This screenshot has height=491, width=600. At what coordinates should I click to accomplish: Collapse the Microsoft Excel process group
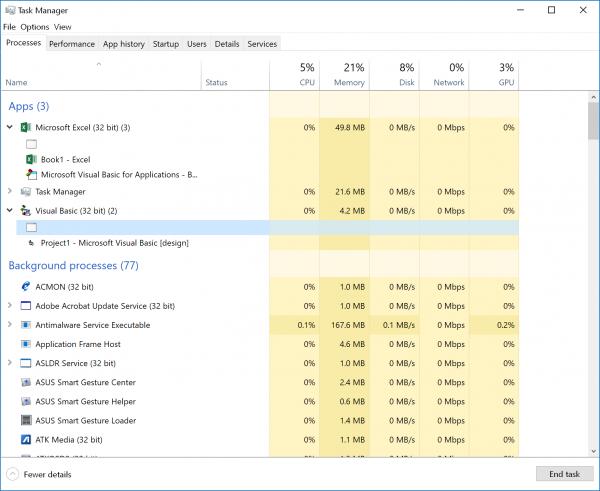[x=10, y=127]
